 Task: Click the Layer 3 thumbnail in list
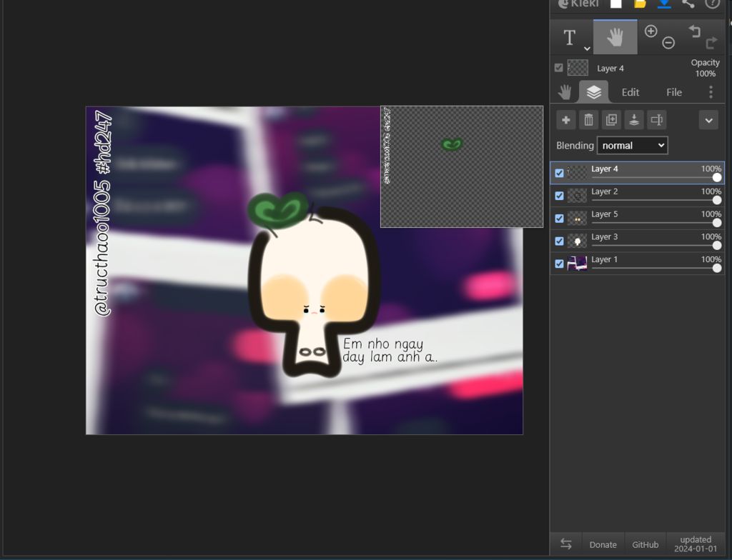tap(577, 241)
